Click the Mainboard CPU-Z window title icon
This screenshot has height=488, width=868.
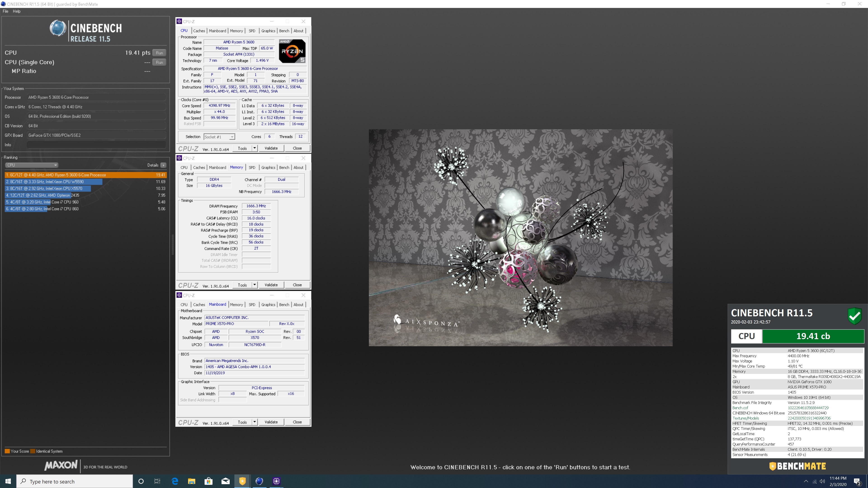point(180,295)
